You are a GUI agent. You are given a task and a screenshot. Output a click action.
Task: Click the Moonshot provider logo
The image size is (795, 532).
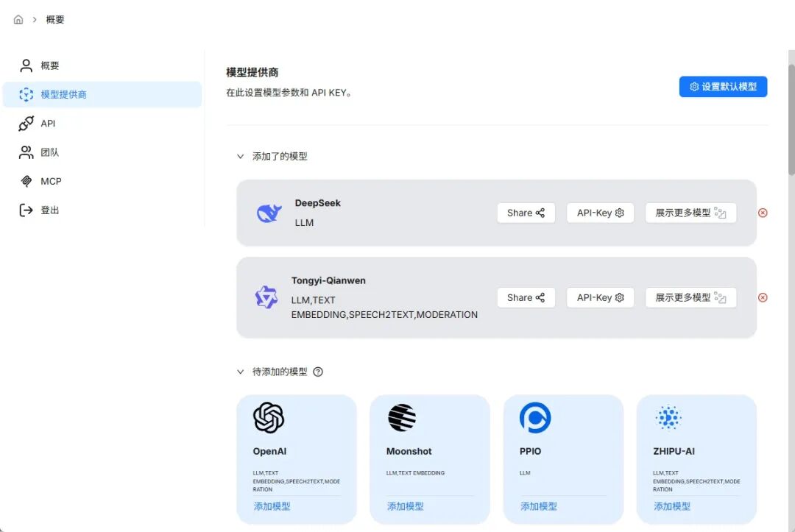click(x=400, y=417)
